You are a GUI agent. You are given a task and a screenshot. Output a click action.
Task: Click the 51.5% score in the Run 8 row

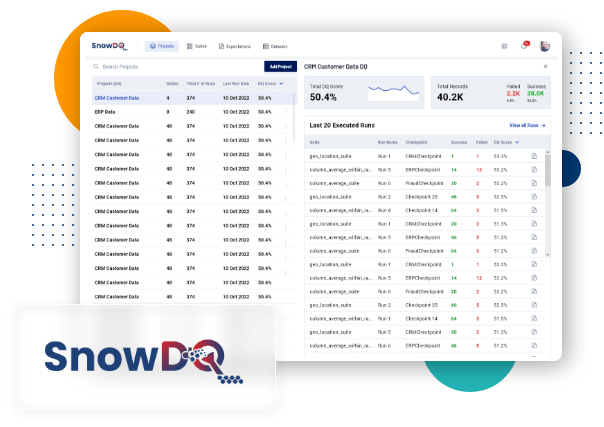tap(500, 210)
